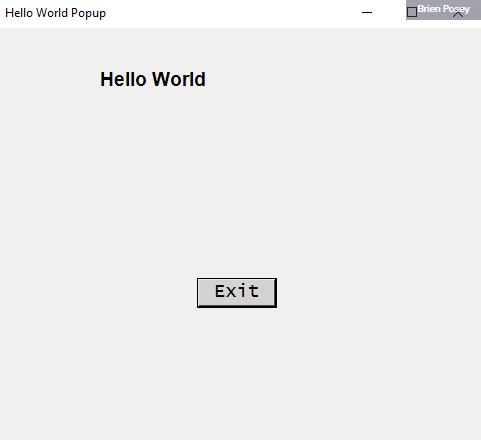The width and height of the screenshot is (481, 440).
Task: Click the word World in the label
Action: coord(179,79)
